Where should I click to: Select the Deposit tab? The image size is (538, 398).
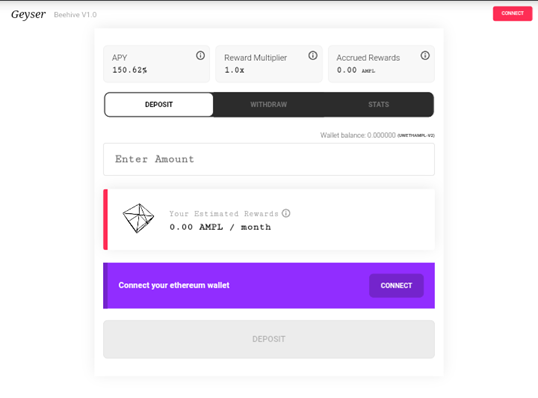[x=159, y=104]
